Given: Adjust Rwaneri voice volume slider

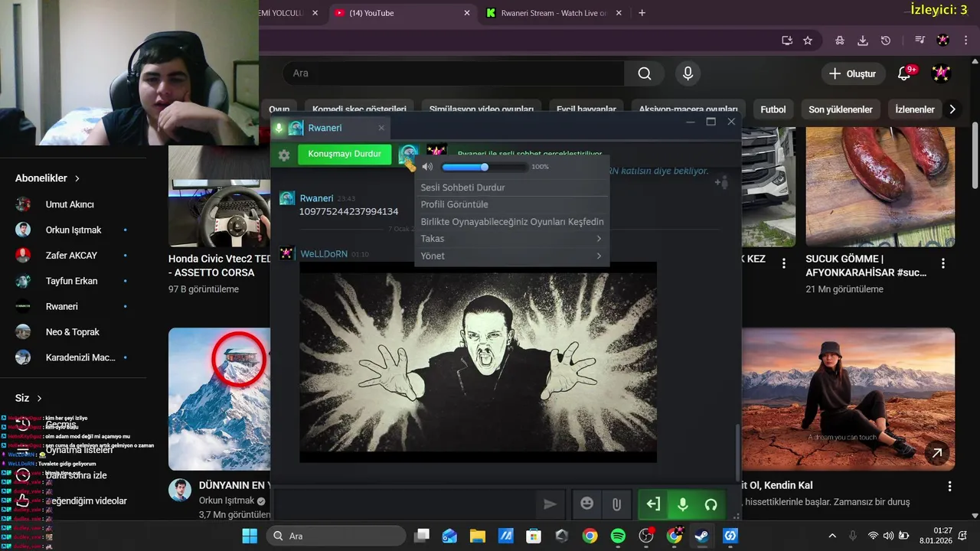Looking at the screenshot, I should point(484,167).
